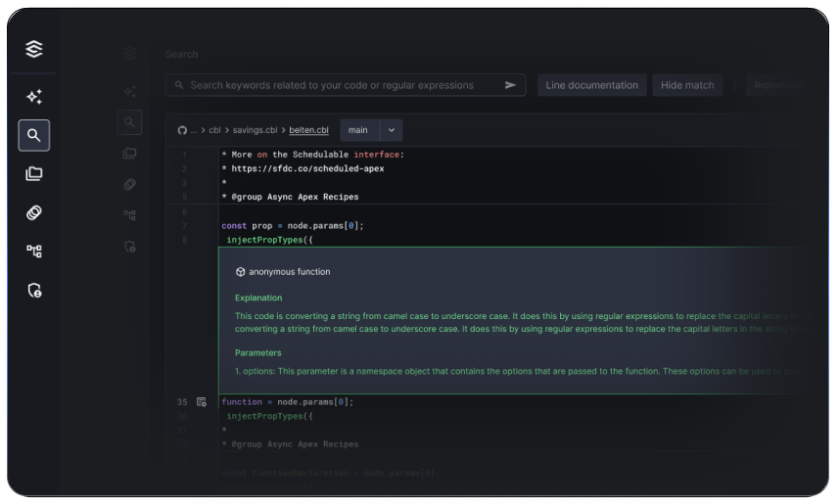Click the savings.cbl breadcrumb item
Viewport: 839px width, 504px height.
pos(255,130)
